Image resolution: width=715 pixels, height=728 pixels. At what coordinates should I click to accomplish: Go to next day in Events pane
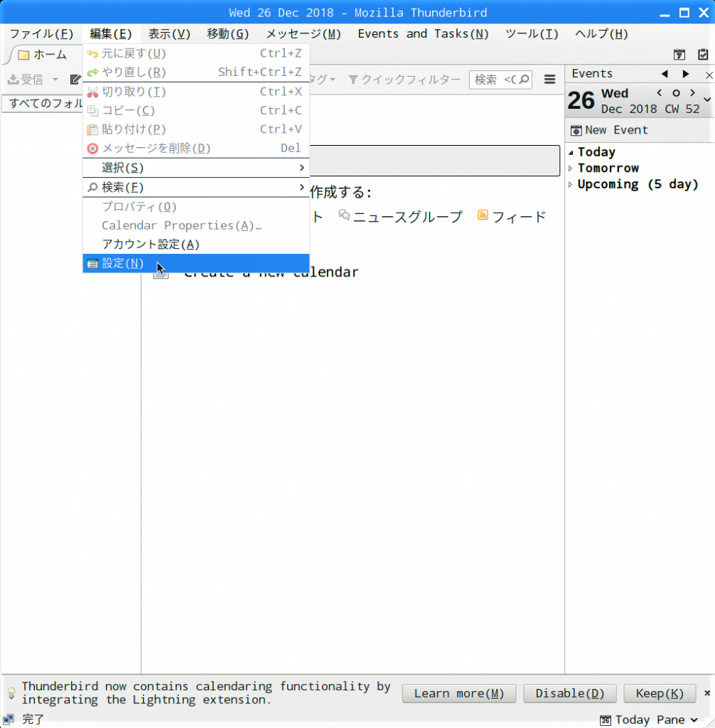click(686, 74)
